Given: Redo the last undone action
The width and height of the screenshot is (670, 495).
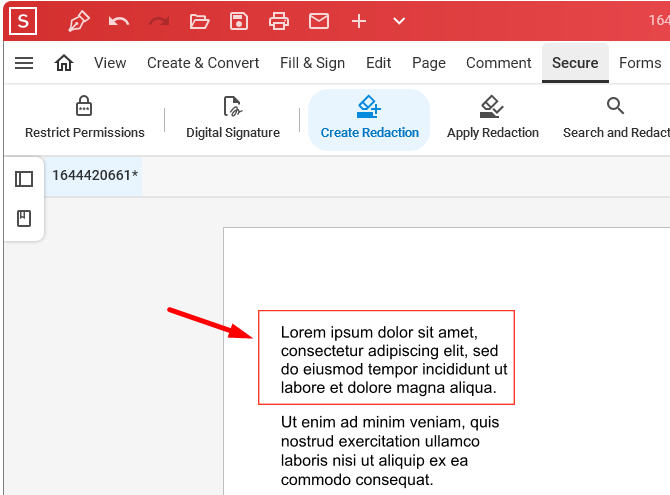Looking at the screenshot, I should [x=159, y=21].
